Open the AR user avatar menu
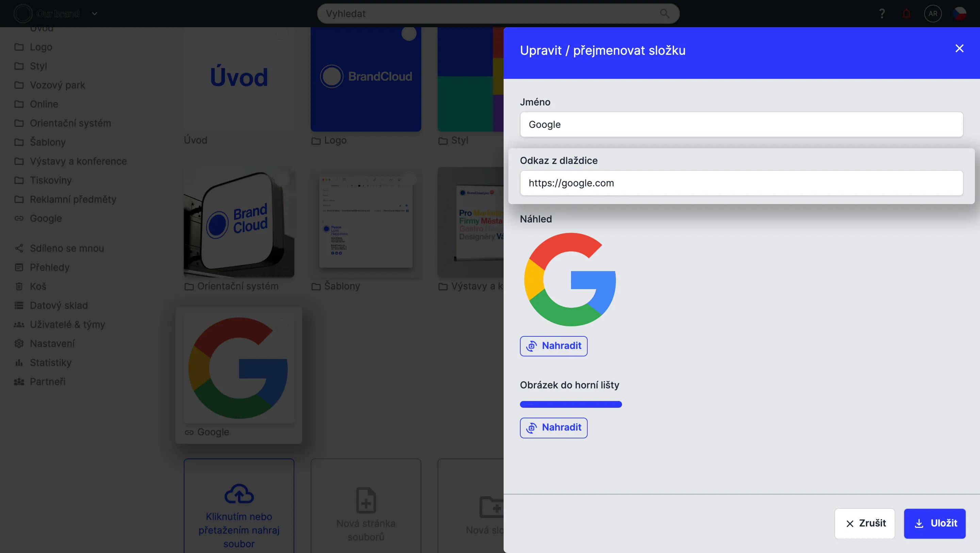Image resolution: width=980 pixels, height=553 pixels. pyautogui.click(x=932, y=14)
